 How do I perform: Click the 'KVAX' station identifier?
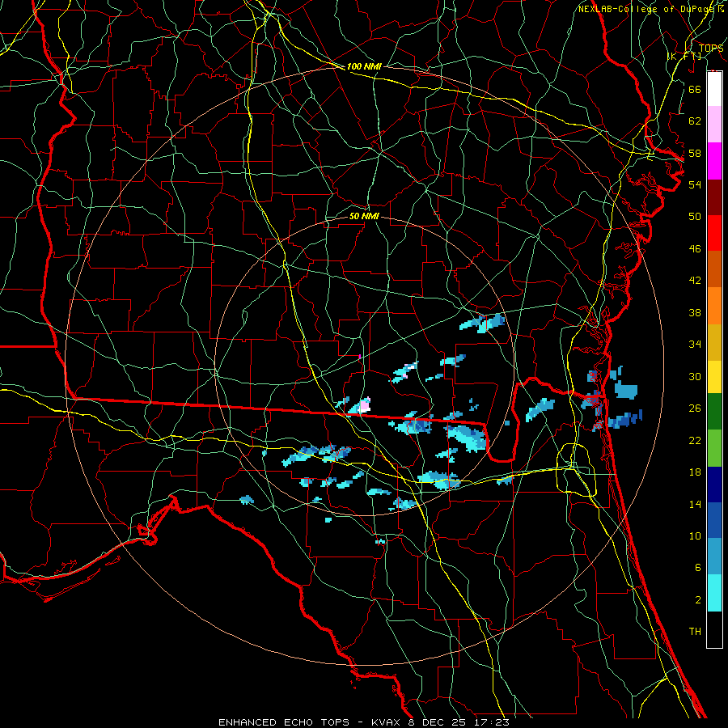(x=387, y=722)
